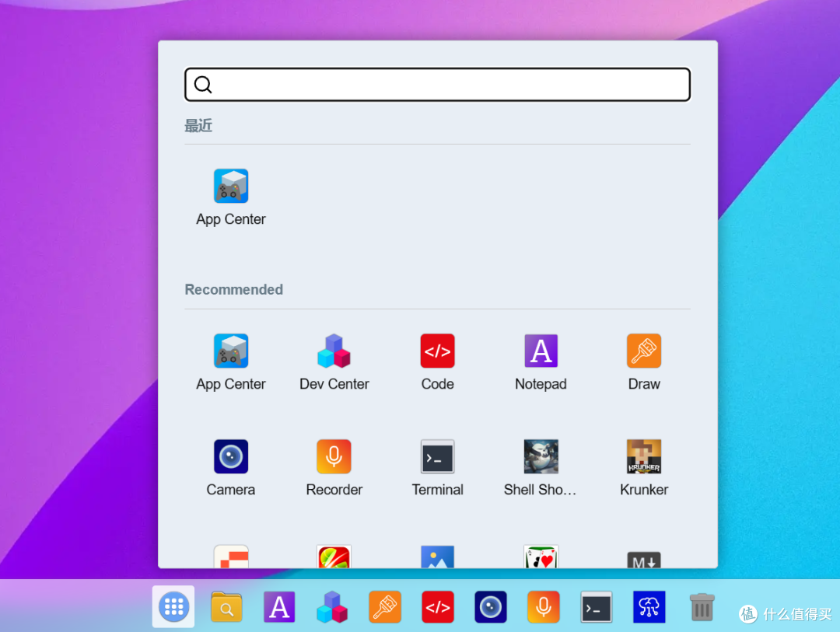
Task: Open the red Code icon in dock
Action: [x=438, y=607]
